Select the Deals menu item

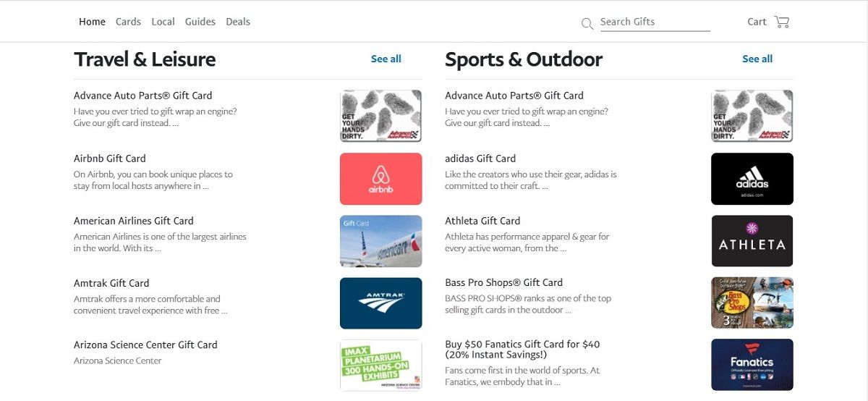click(x=238, y=22)
